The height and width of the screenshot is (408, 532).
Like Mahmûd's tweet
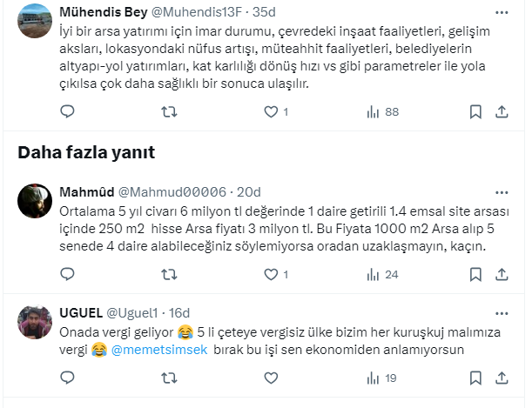[x=271, y=275]
